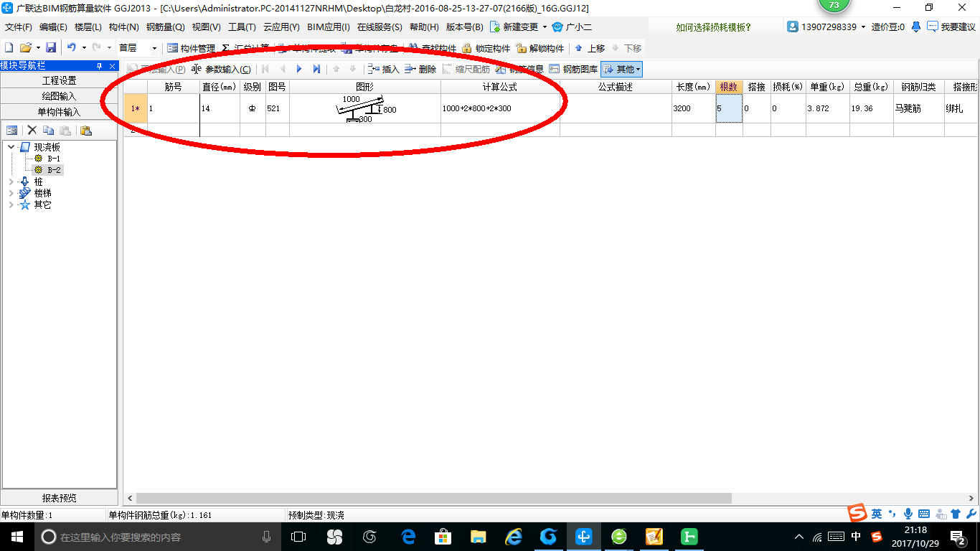
Task: Click the Open folder icon
Action: point(25,48)
